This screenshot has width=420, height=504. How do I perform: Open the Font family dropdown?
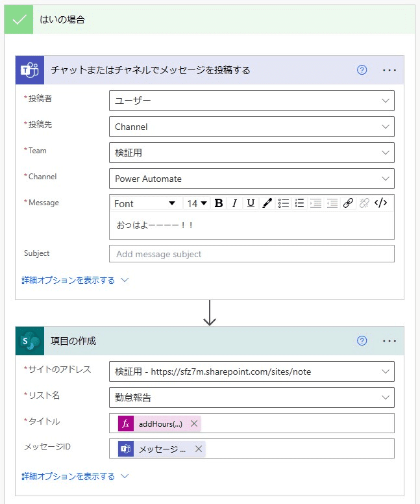pyautogui.click(x=145, y=203)
